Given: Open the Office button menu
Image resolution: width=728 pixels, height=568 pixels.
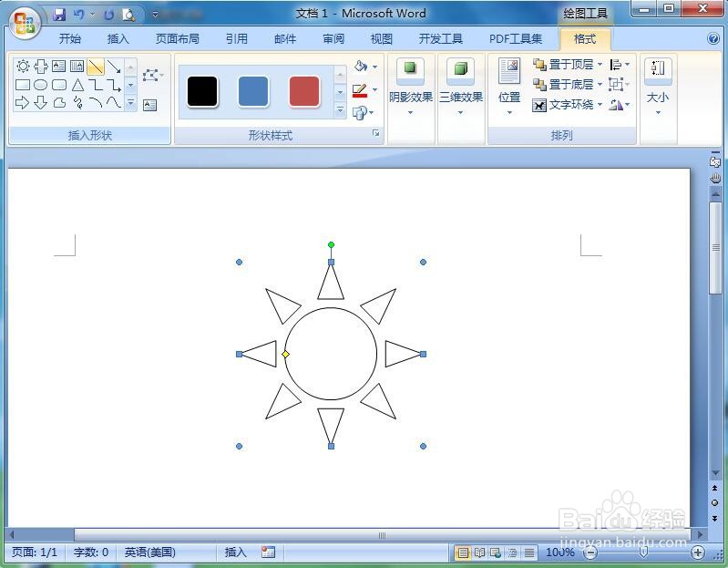Looking at the screenshot, I should 24,22.
